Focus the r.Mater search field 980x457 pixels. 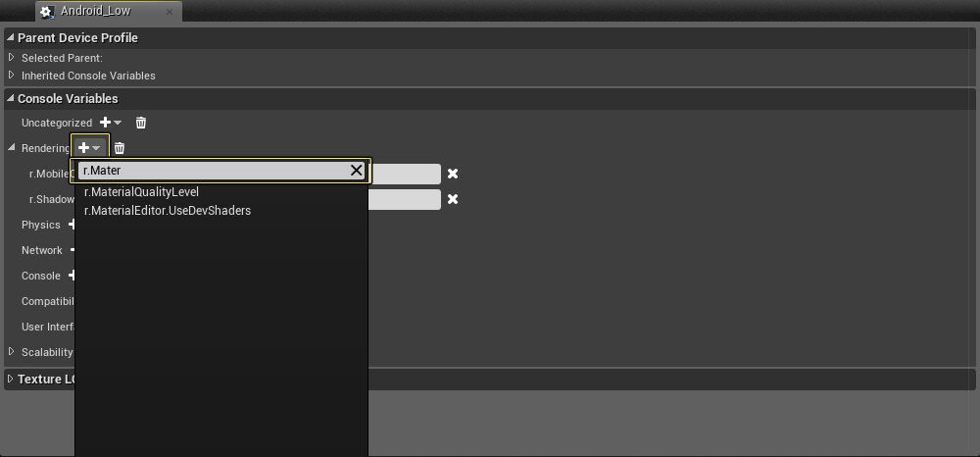pyautogui.click(x=213, y=170)
